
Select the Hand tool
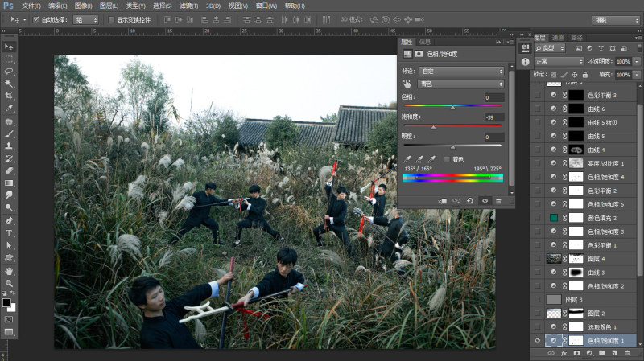9,271
